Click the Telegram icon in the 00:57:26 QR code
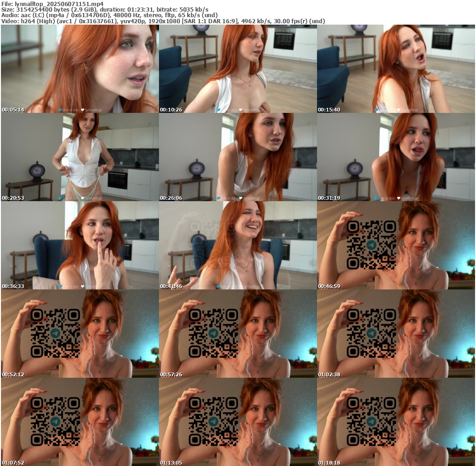476x466 pixels. click(213, 333)
